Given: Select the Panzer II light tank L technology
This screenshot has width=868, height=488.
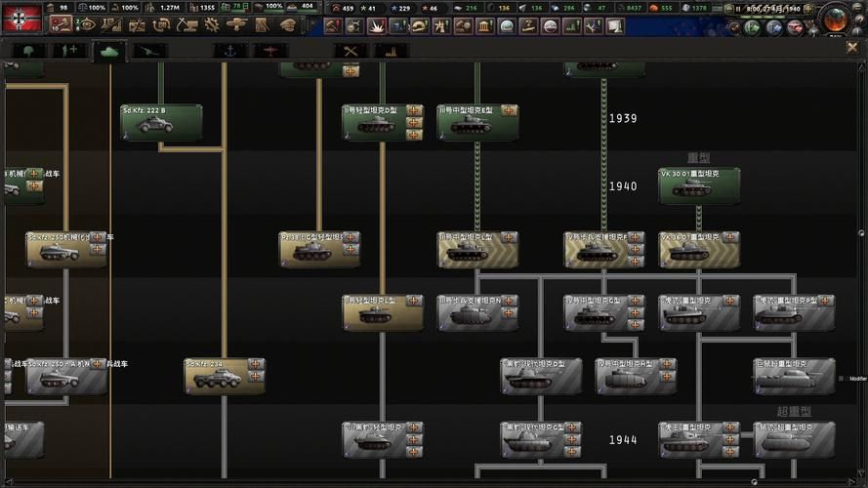Looking at the screenshot, I should click(x=383, y=313).
